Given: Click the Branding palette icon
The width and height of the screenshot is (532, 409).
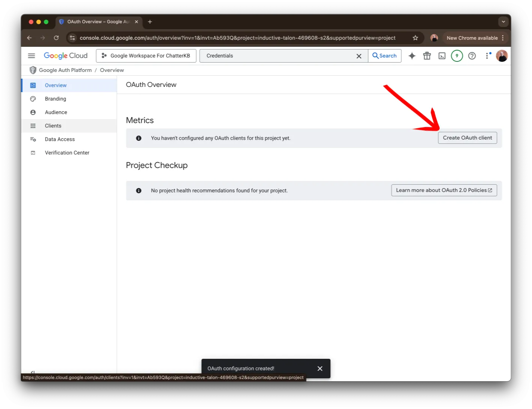Looking at the screenshot, I should coord(33,99).
